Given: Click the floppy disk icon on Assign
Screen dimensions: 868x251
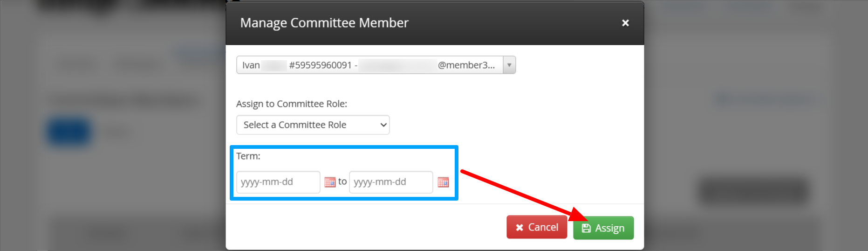Looking at the screenshot, I should [586, 228].
